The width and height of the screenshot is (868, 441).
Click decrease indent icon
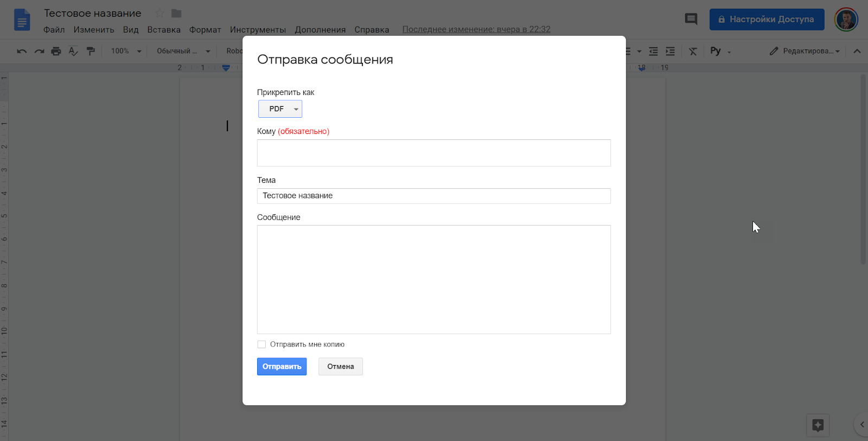coord(653,51)
